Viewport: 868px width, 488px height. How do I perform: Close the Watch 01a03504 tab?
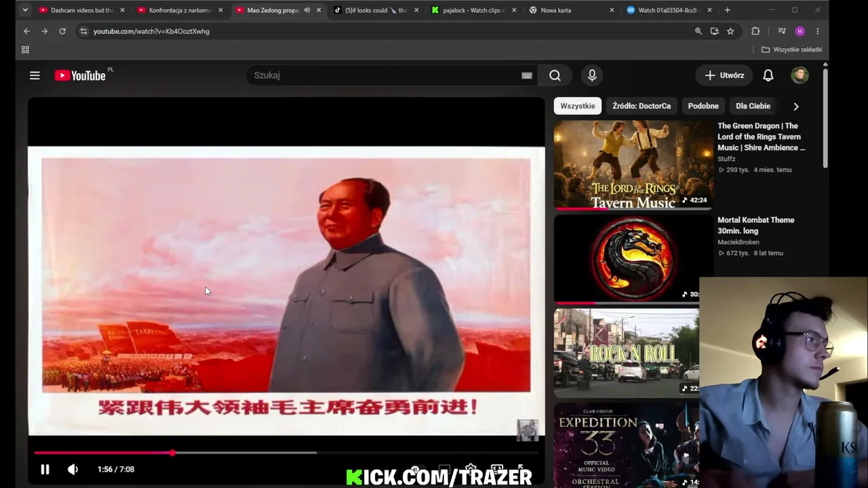coord(709,10)
